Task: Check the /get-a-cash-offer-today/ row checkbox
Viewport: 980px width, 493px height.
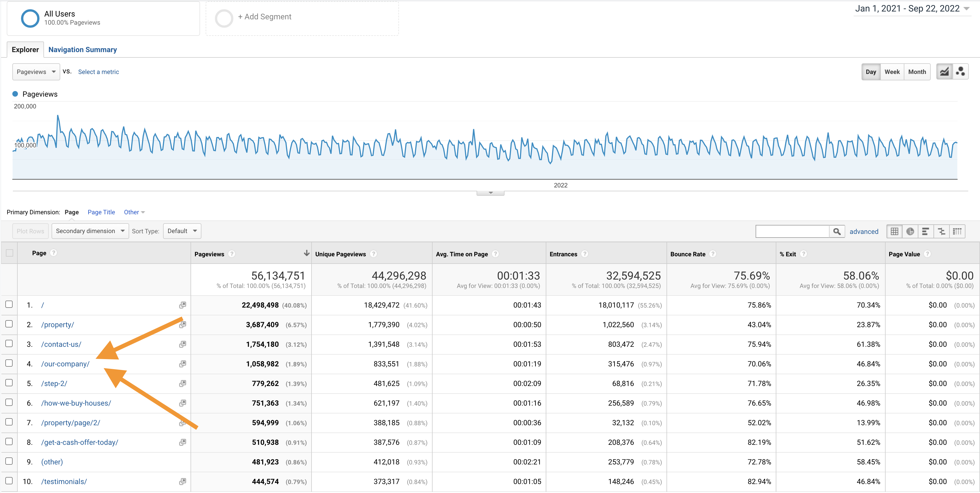Action: [9, 442]
